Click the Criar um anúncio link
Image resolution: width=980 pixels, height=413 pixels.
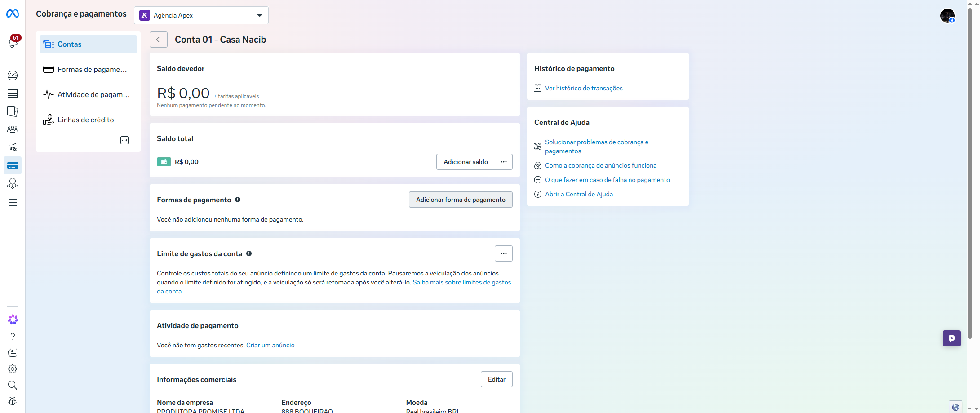click(270, 345)
